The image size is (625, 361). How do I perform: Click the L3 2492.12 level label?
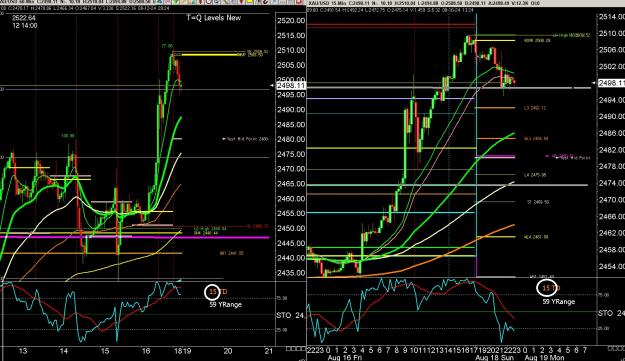point(535,108)
